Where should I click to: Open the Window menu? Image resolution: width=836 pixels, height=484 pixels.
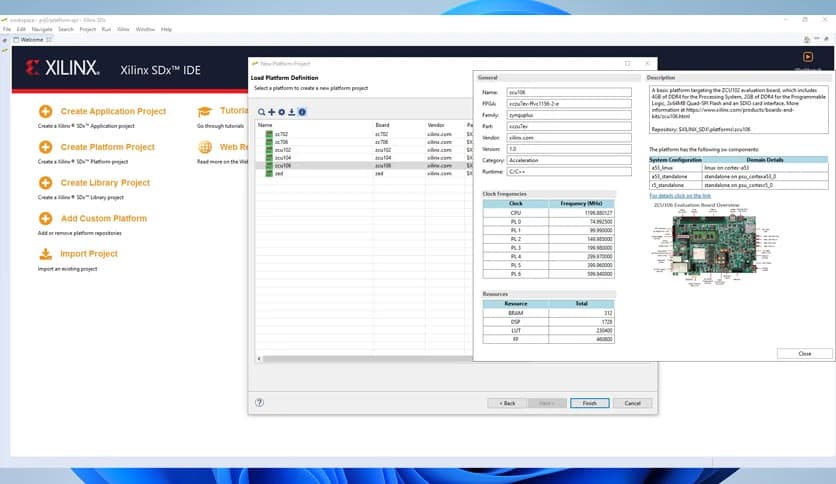coord(145,29)
